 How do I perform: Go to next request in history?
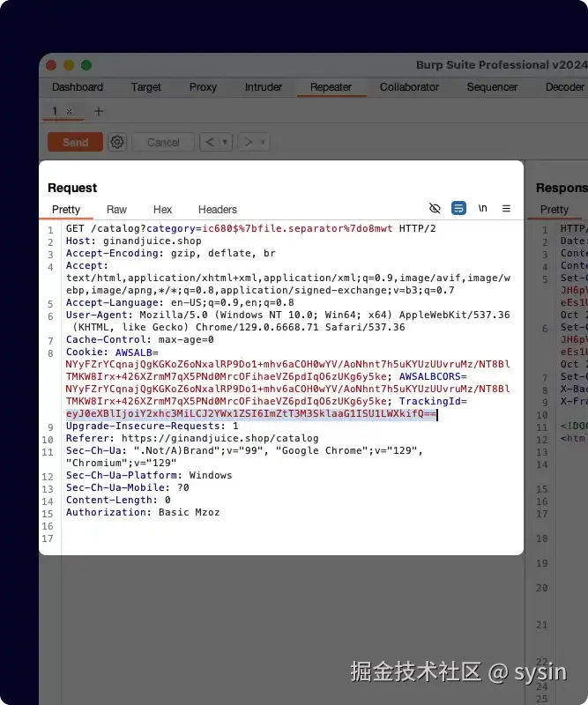coord(248,142)
